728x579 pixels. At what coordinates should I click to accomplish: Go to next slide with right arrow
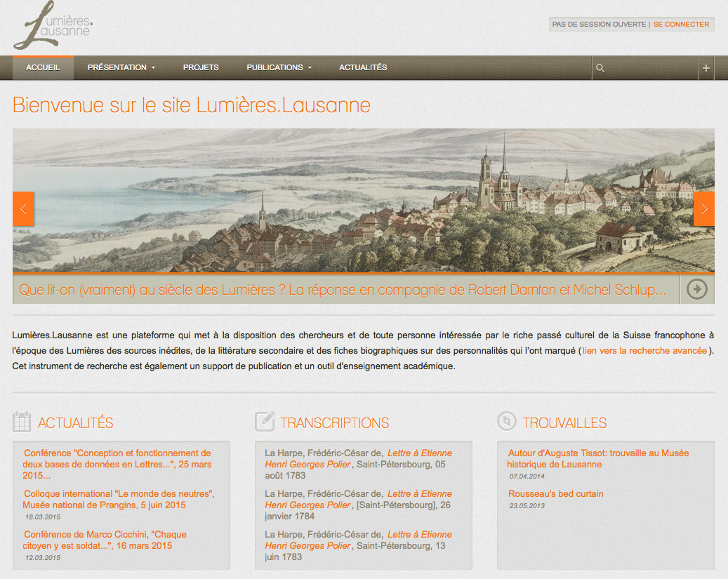[x=704, y=209]
